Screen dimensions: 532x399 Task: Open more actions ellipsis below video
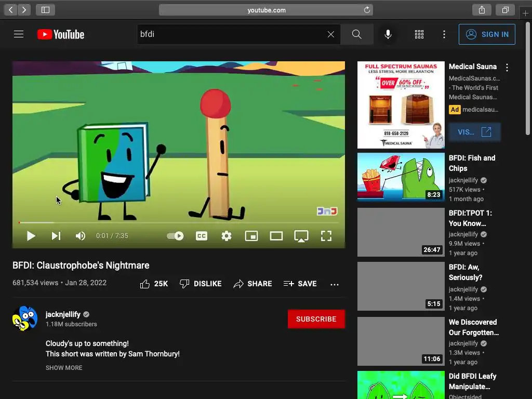pos(335,284)
